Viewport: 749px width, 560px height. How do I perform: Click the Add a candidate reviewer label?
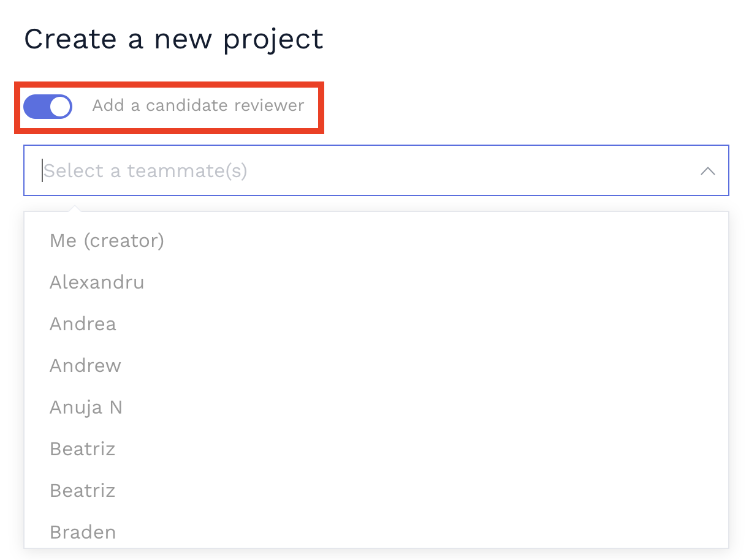pos(197,105)
